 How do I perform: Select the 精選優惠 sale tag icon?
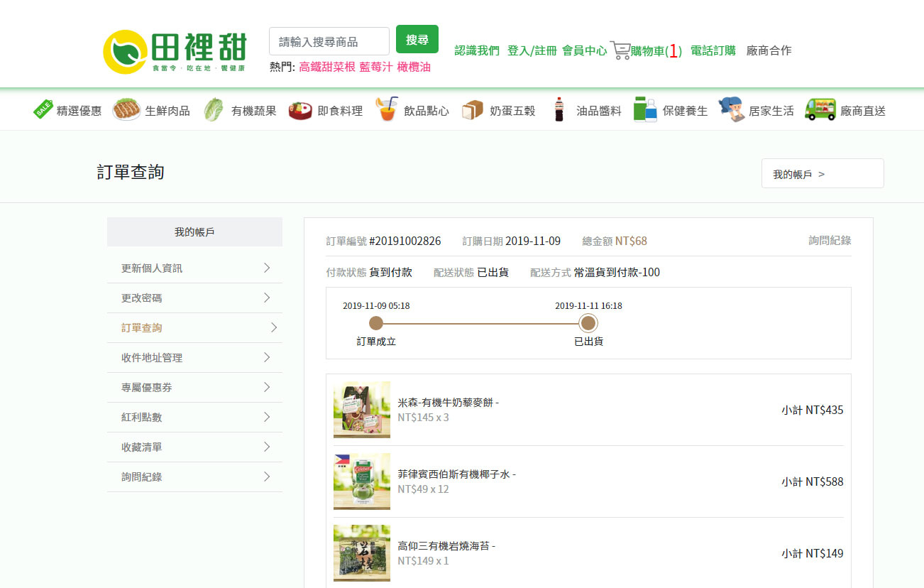43,110
